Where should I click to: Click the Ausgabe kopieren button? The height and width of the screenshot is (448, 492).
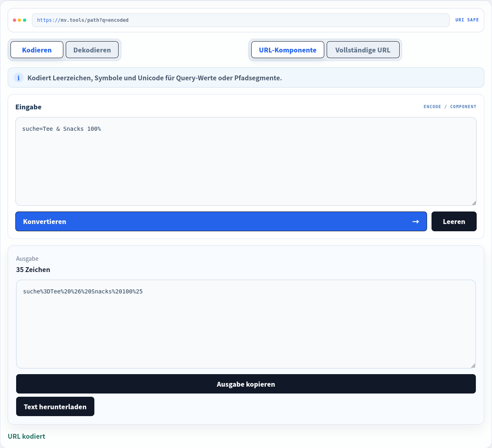tap(246, 384)
